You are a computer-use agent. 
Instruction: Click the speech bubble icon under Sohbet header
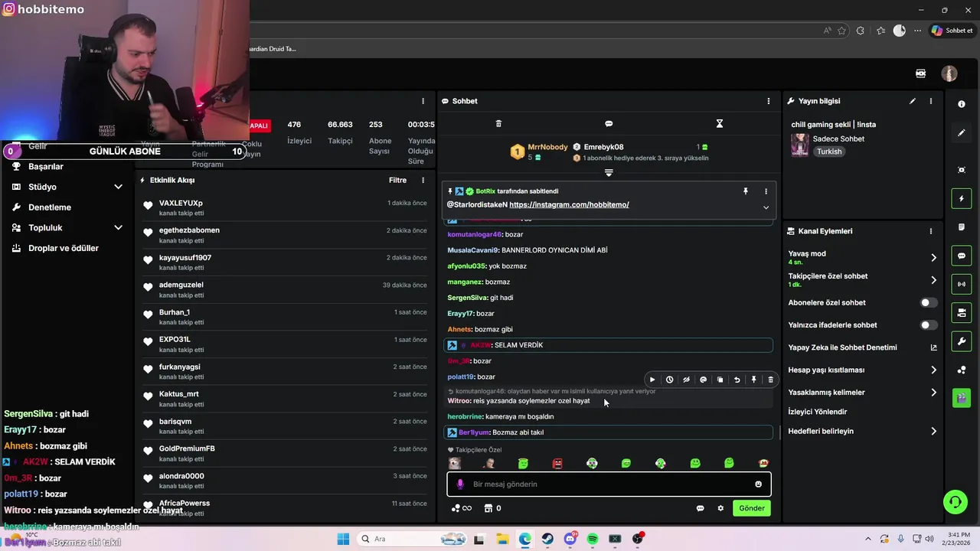click(x=609, y=123)
